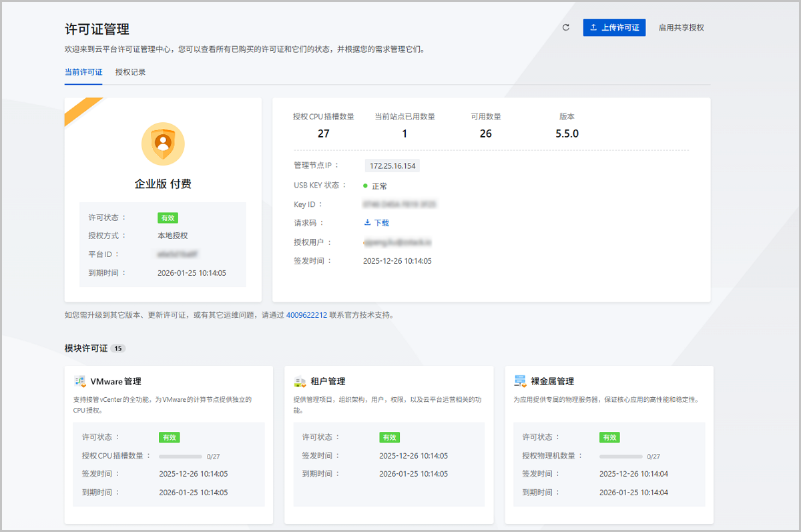The image size is (801, 532).
Task: Click the 裸金属管理 card title
Action: pos(552,382)
